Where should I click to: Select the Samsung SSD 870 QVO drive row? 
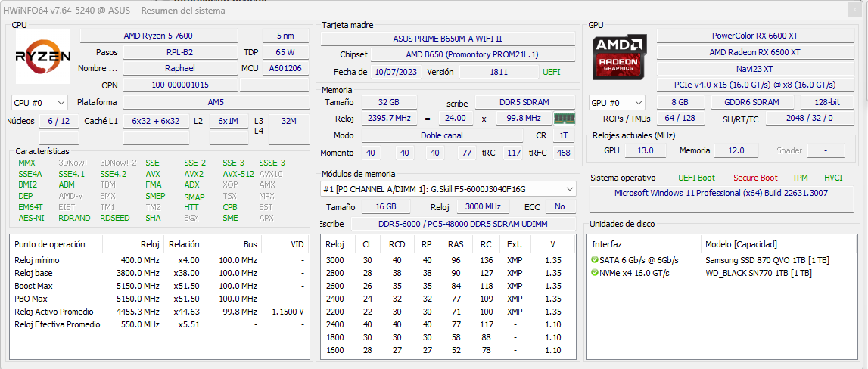pos(723,260)
